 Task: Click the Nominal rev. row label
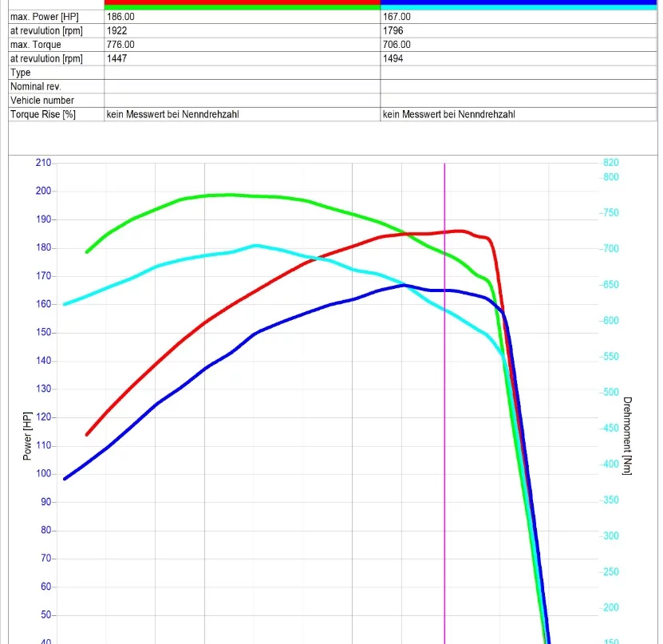coord(36,86)
